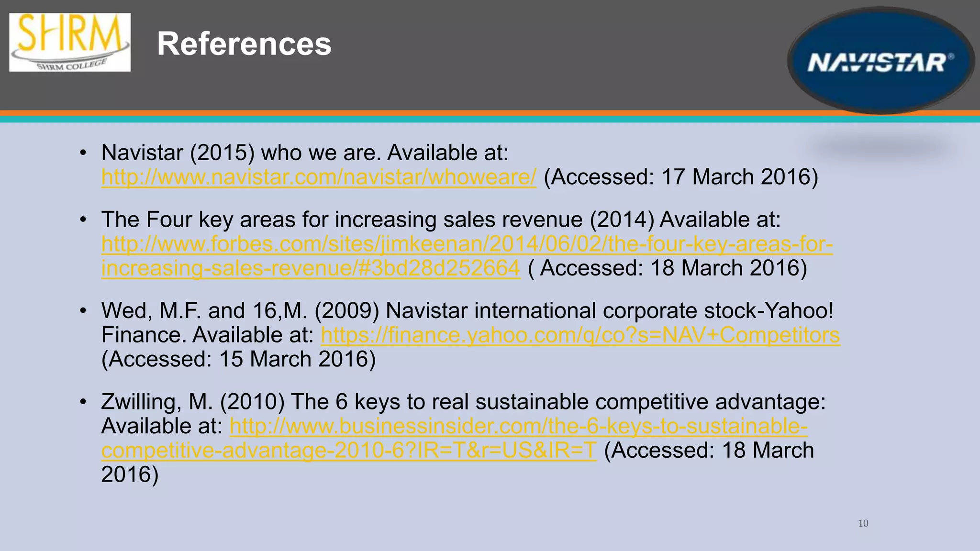980x551 pixels.
Task: Click the bullet beside the Zwilling reference
Action: point(83,402)
